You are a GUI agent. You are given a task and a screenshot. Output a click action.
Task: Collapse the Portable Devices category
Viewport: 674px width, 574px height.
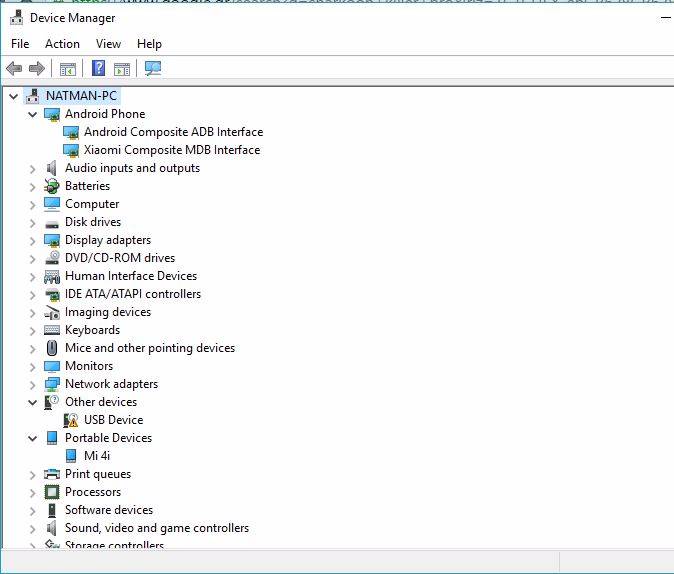33,439
